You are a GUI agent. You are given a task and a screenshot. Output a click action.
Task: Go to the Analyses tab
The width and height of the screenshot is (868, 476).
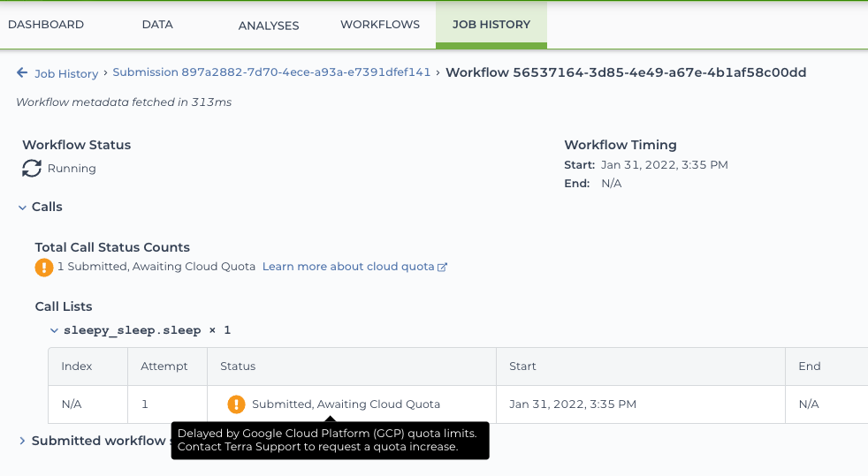269,26
